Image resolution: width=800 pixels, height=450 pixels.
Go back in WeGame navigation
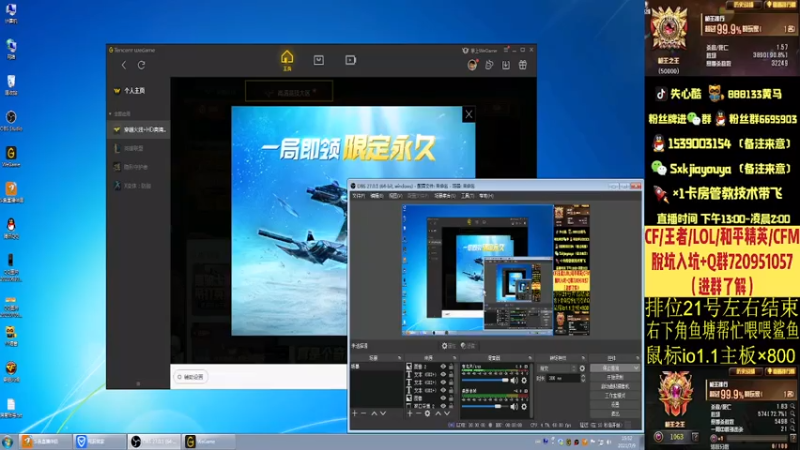tap(123, 65)
